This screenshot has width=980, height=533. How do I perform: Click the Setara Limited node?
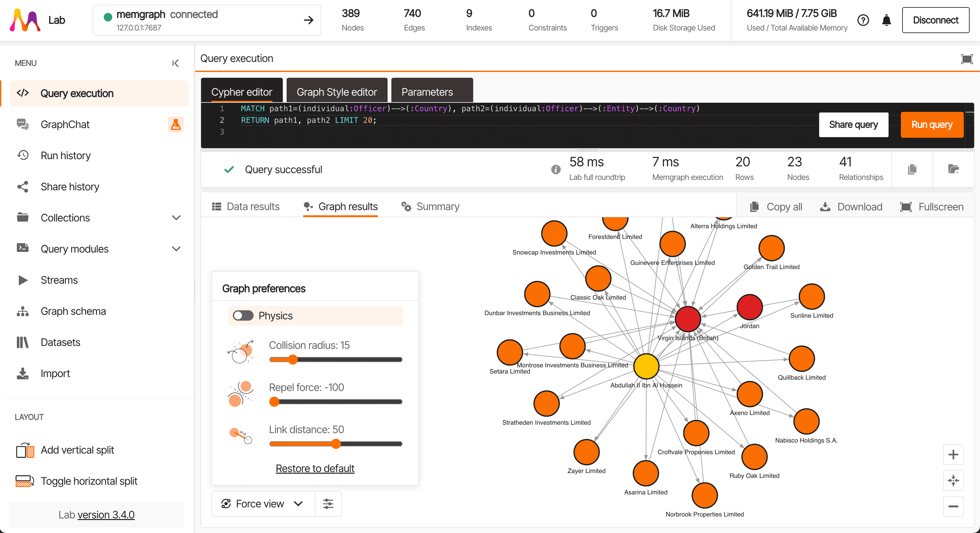pos(510,352)
